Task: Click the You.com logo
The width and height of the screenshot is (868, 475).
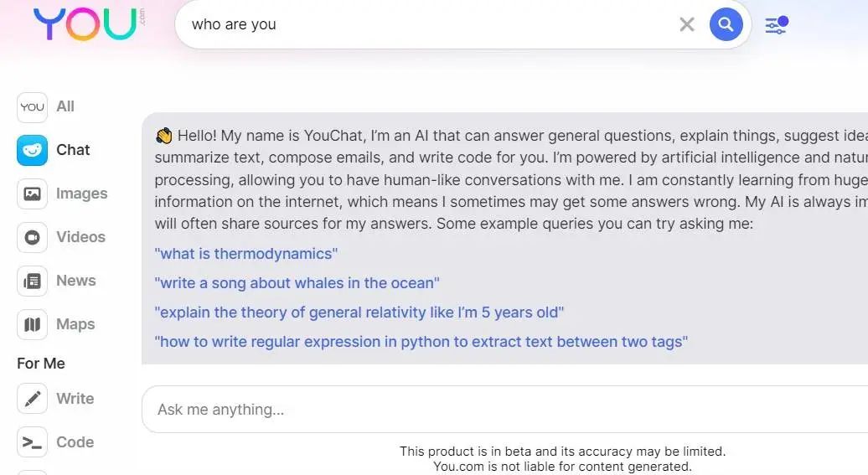Action: click(x=85, y=23)
